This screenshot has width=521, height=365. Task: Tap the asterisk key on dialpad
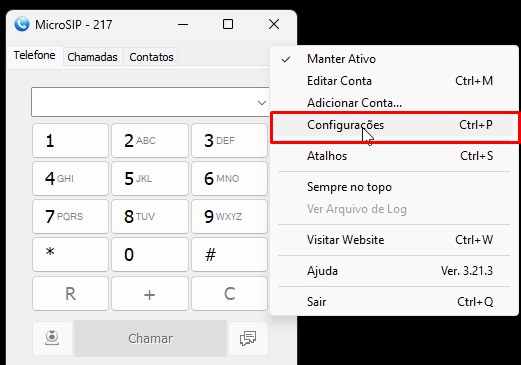pos(70,254)
